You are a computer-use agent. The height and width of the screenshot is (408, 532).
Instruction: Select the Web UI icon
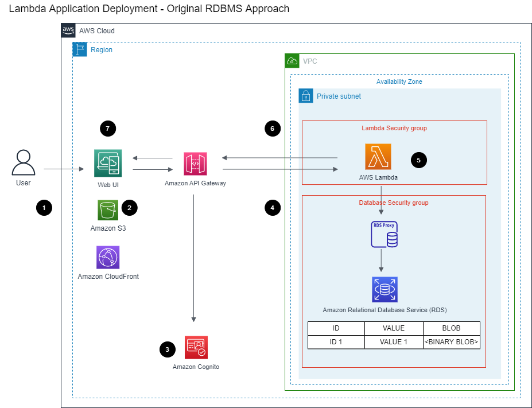(x=108, y=163)
